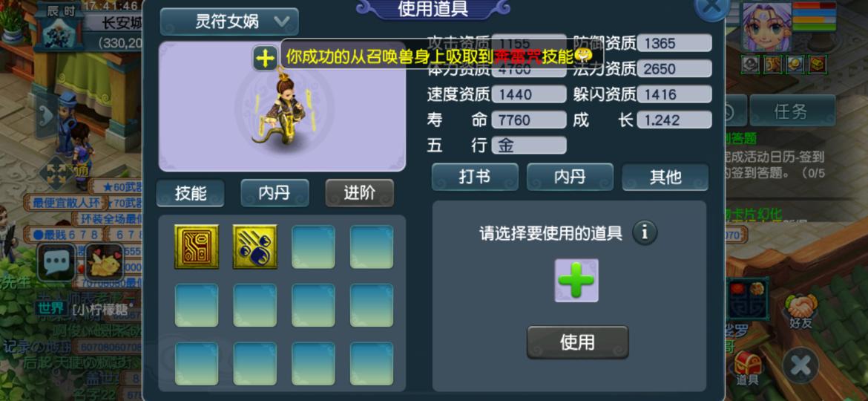This screenshot has height=401, width=868.
Task: Tap the player avatar portrait
Action: (x=766, y=27)
